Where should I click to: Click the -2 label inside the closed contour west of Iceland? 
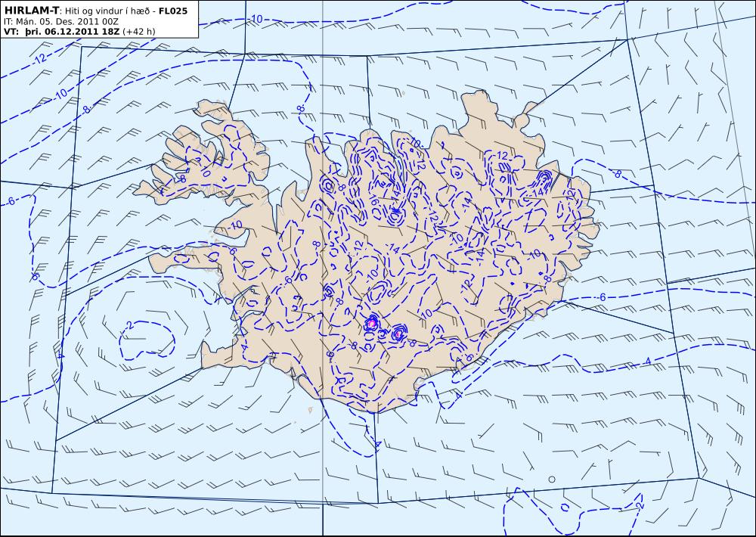(x=129, y=325)
